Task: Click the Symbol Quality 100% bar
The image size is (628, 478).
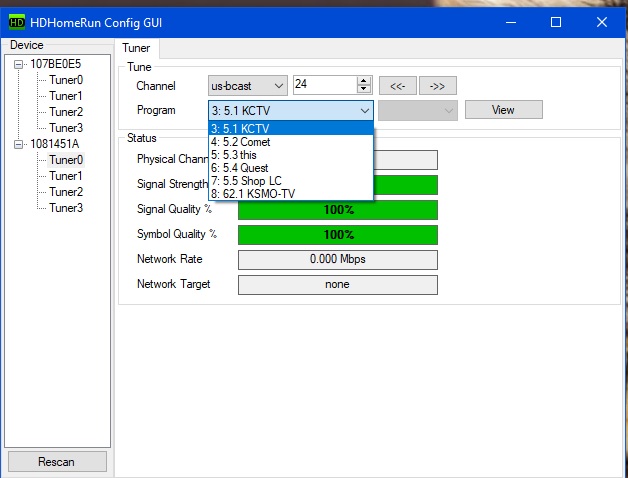Action: click(338, 235)
